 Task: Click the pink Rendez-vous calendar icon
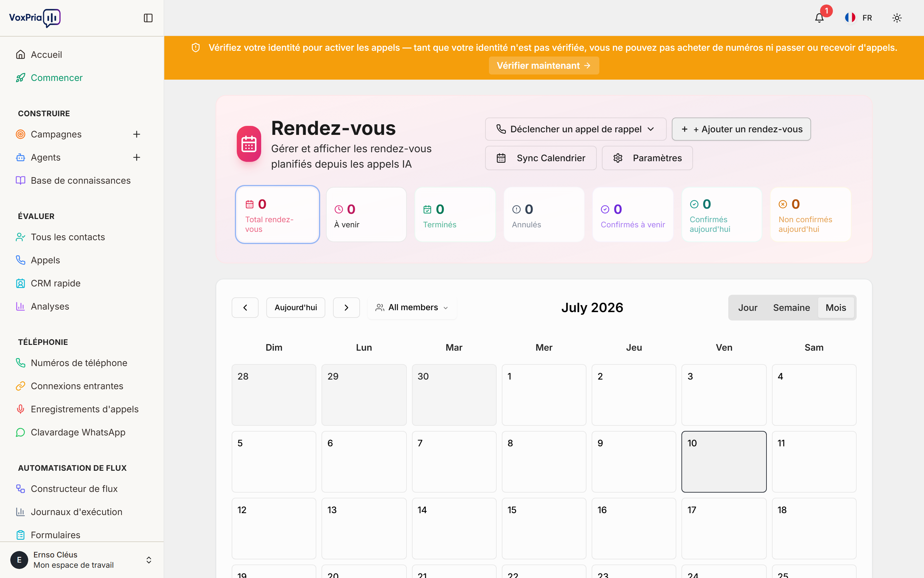(249, 144)
